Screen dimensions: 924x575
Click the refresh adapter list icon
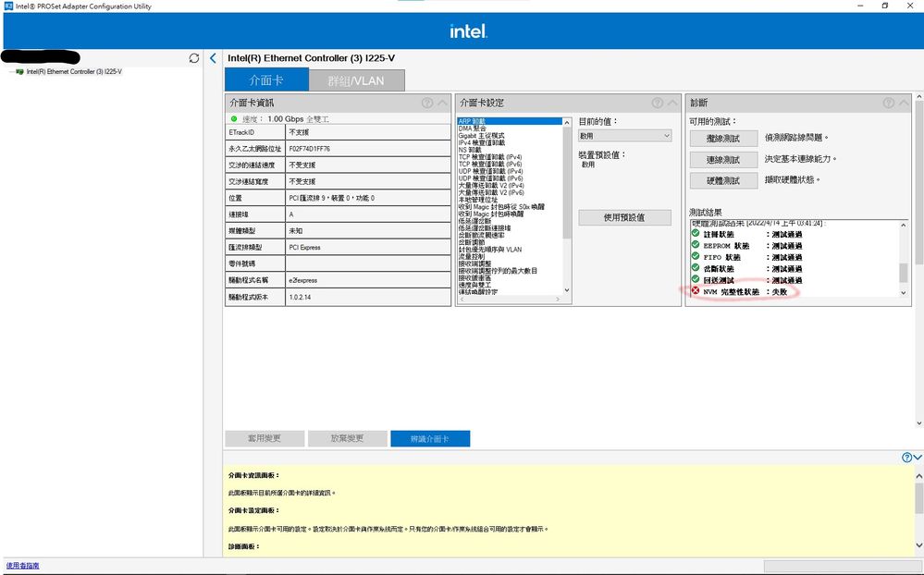tap(194, 57)
